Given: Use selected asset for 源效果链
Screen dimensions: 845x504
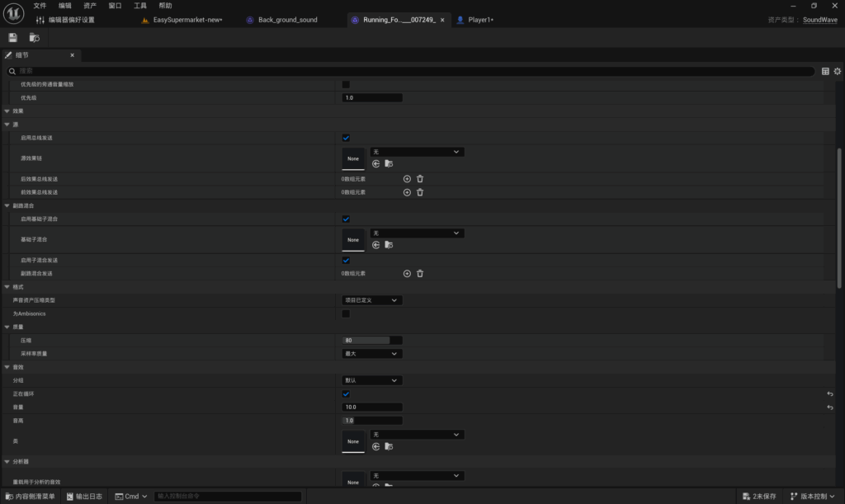Looking at the screenshot, I should (375, 163).
